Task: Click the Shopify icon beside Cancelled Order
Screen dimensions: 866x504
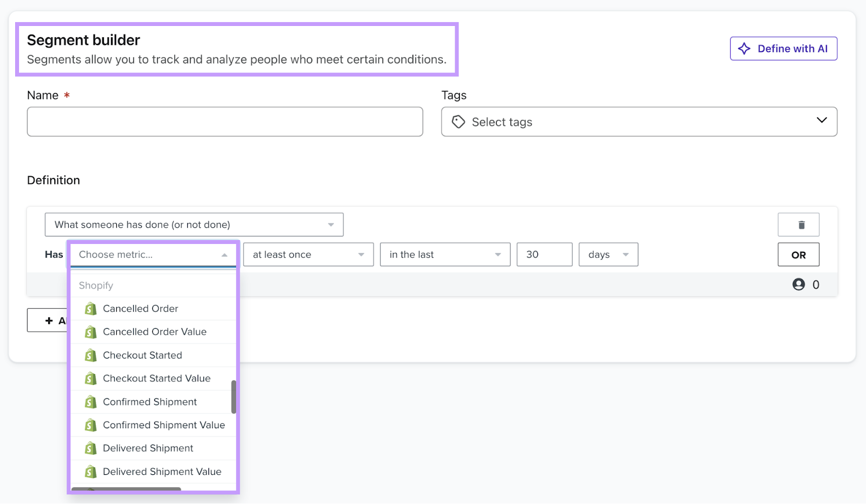Action: (90, 308)
